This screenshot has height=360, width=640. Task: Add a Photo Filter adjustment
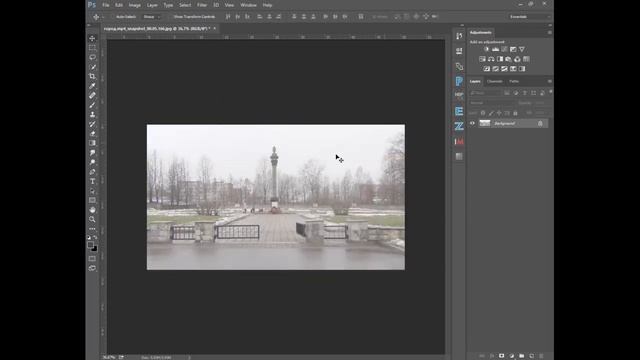[509, 59]
